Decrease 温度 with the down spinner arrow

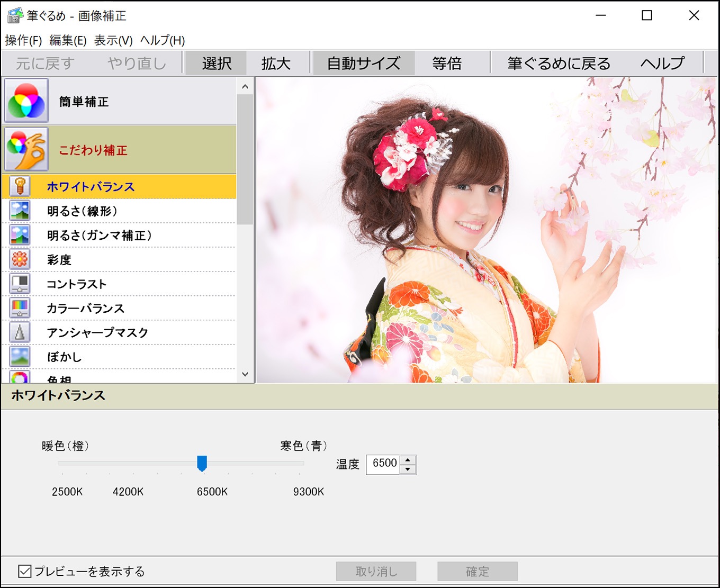408,469
